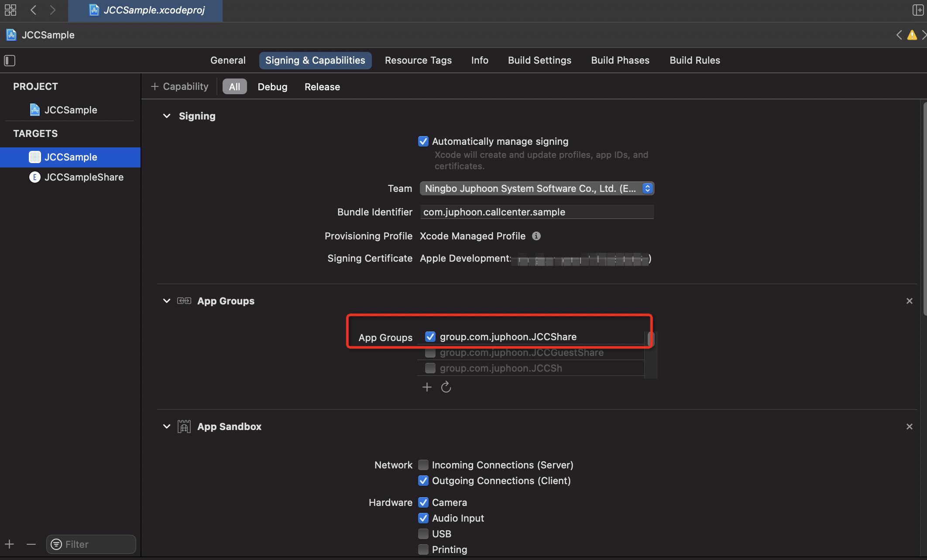This screenshot has height=560, width=927.
Task: Click the App Groups capability icon
Action: click(184, 301)
